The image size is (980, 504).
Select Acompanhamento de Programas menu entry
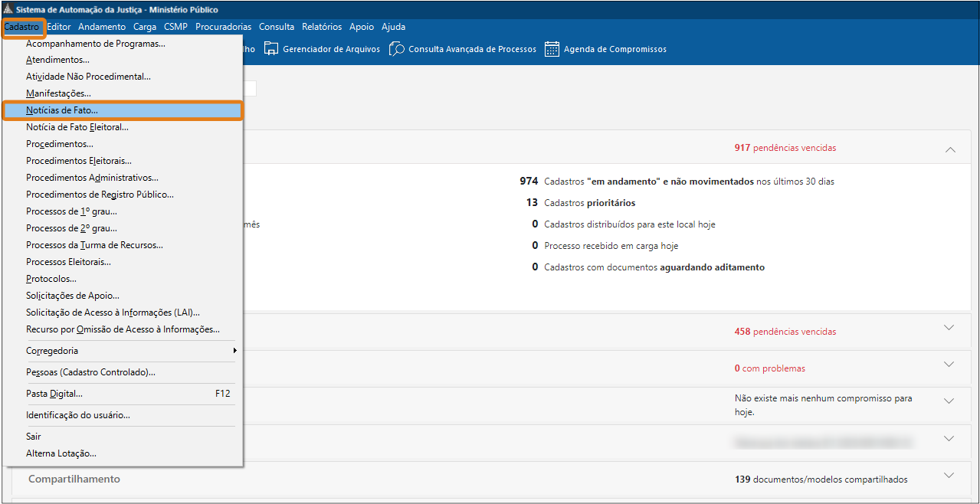point(123,44)
